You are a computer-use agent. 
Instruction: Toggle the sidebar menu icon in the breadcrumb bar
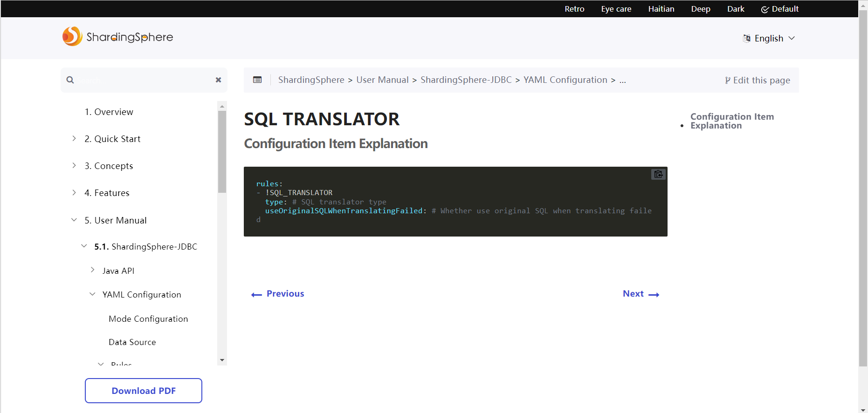point(257,80)
